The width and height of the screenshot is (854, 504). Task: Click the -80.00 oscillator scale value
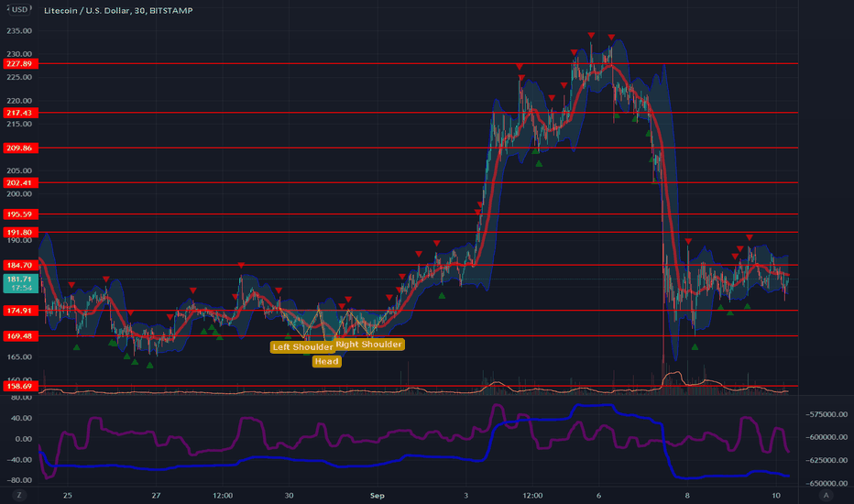pos(19,480)
